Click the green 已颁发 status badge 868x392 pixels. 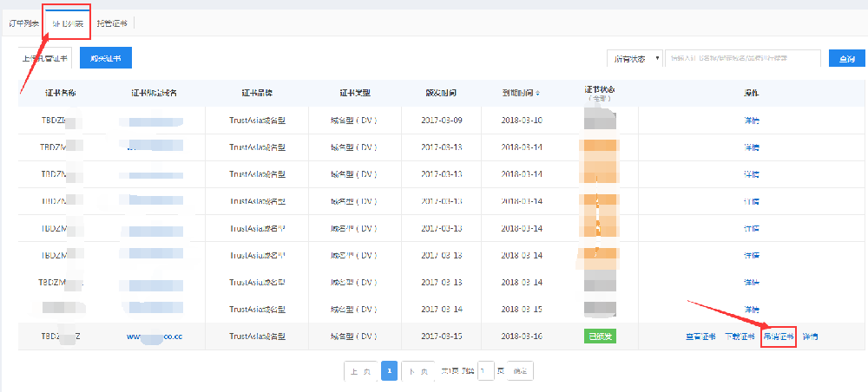600,336
